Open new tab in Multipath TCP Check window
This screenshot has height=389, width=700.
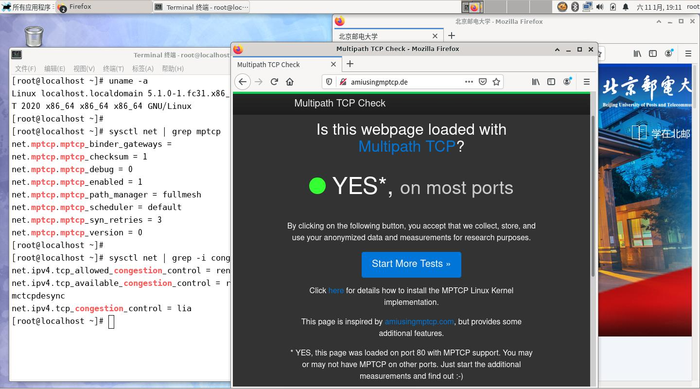tap(350, 64)
